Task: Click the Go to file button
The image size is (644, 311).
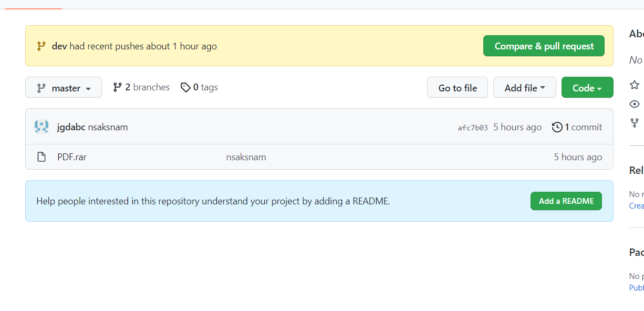Action: (x=458, y=88)
